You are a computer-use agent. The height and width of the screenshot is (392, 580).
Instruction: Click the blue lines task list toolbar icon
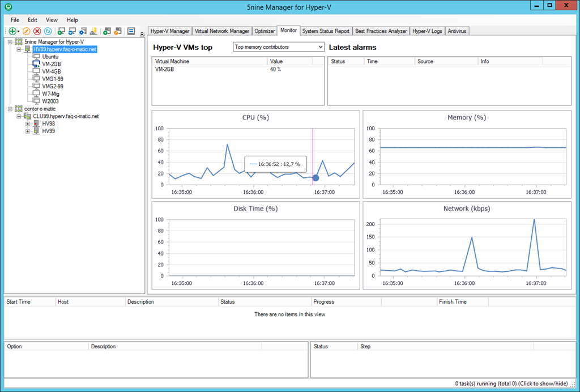click(x=131, y=31)
